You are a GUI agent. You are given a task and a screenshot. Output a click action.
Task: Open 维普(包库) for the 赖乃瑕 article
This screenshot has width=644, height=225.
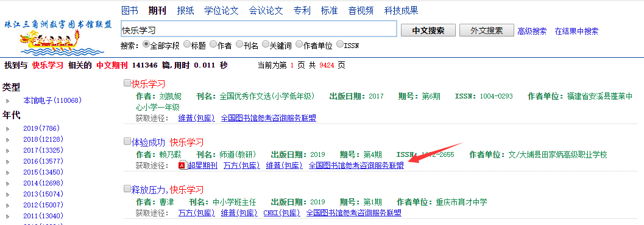tap(285, 165)
